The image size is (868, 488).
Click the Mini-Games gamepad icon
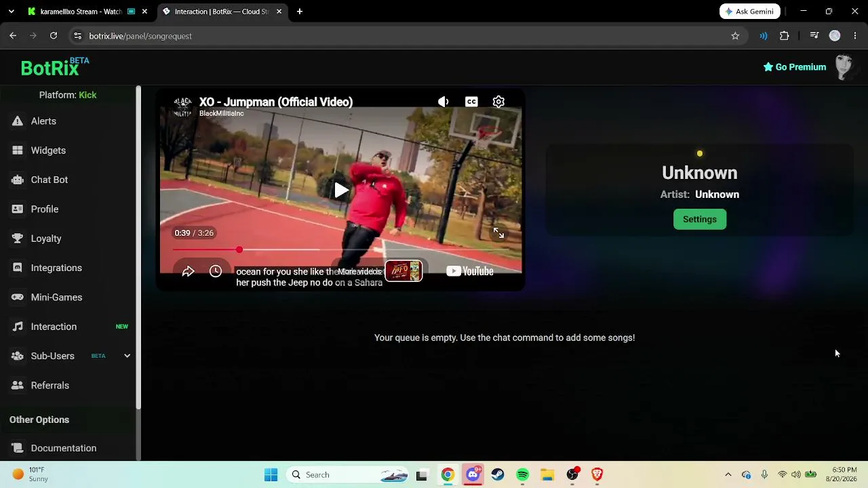(18, 298)
